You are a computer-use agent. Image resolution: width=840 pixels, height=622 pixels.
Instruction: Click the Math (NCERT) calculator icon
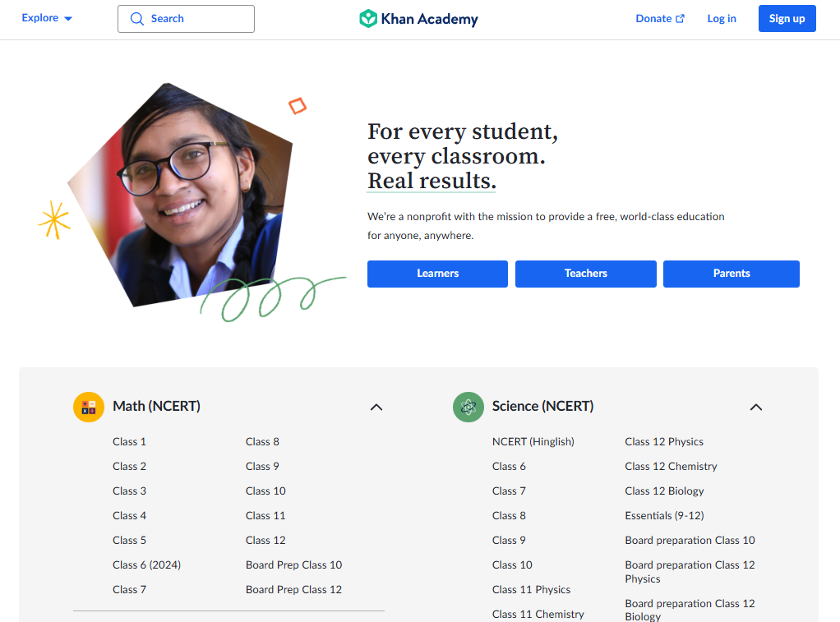[x=89, y=408]
